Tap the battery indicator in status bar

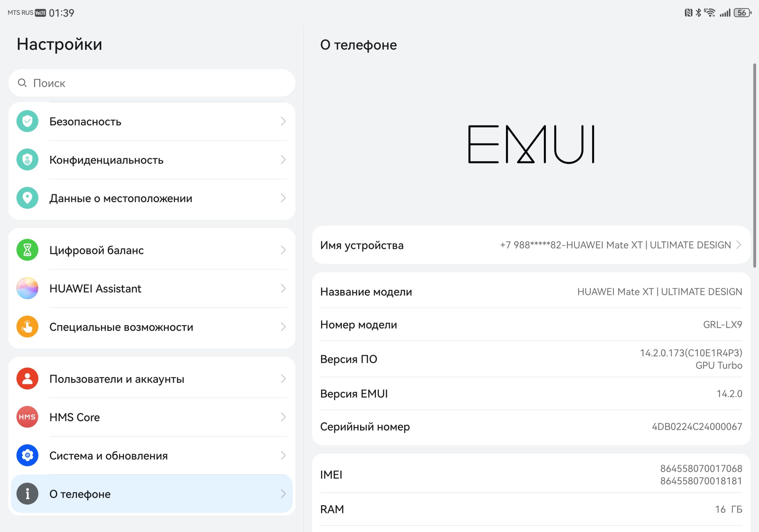pyautogui.click(x=742, y=13)
